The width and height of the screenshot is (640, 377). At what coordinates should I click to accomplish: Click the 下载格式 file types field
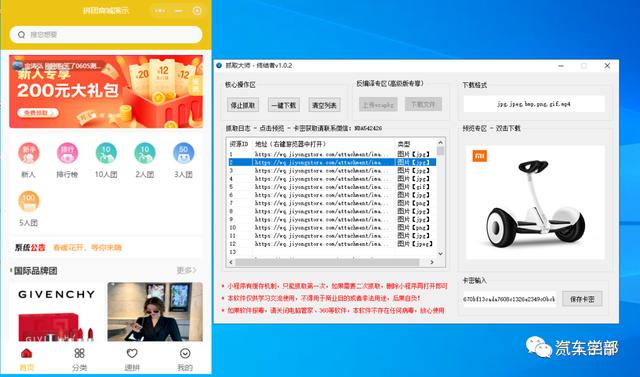534,104
